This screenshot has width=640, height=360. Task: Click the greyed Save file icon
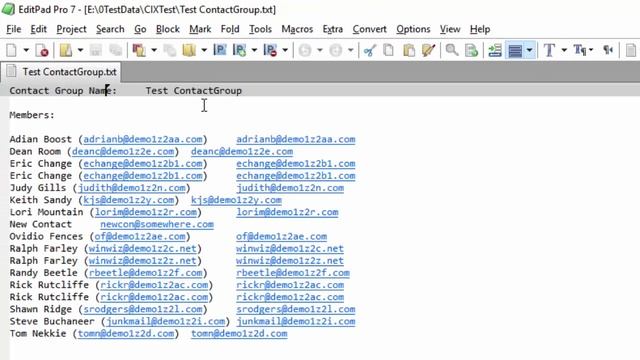click(96, 51)
